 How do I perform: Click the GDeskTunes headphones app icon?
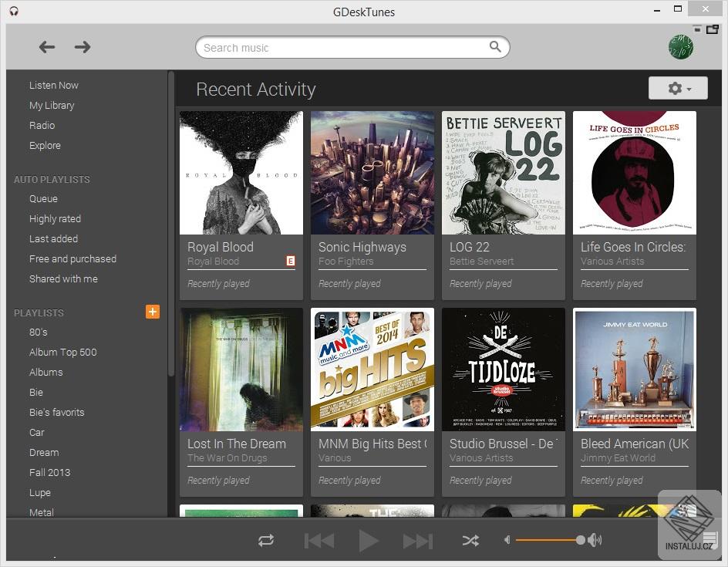(15, 11)
